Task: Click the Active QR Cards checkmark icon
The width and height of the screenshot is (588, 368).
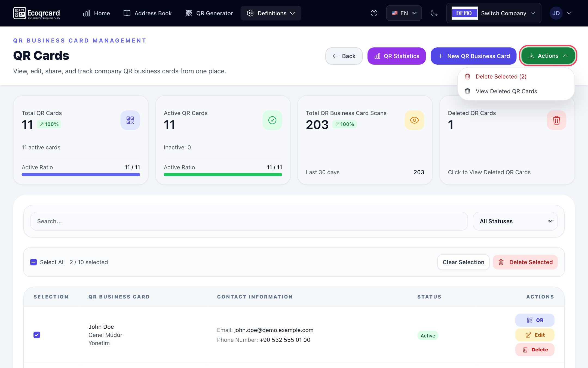Action: click(272, 120)
